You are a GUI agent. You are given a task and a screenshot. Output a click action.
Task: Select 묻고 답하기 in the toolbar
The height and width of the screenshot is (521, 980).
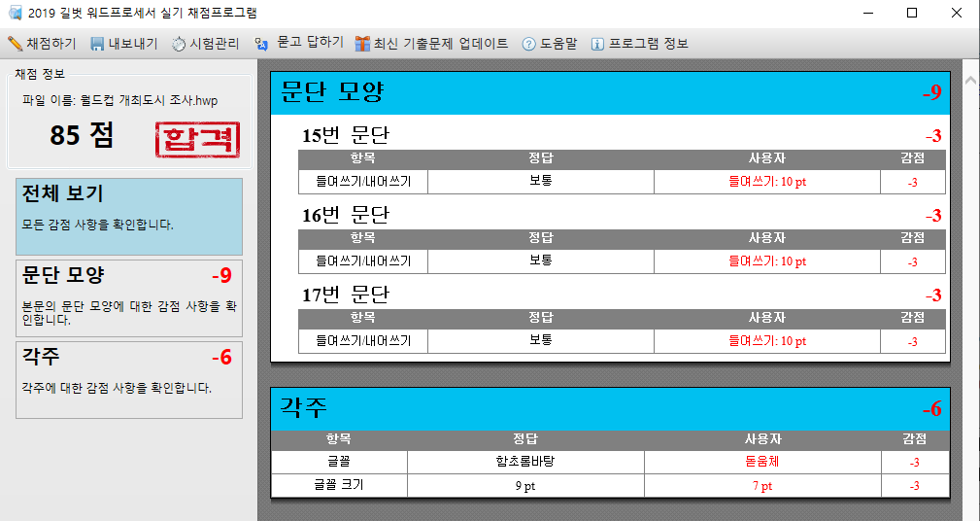coord(299,43)
